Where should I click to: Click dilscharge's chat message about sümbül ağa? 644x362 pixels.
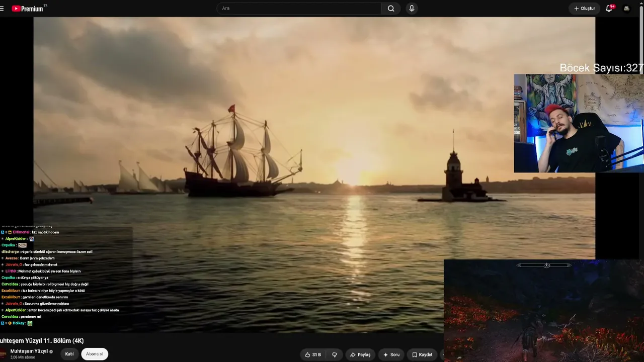[57, 252]
